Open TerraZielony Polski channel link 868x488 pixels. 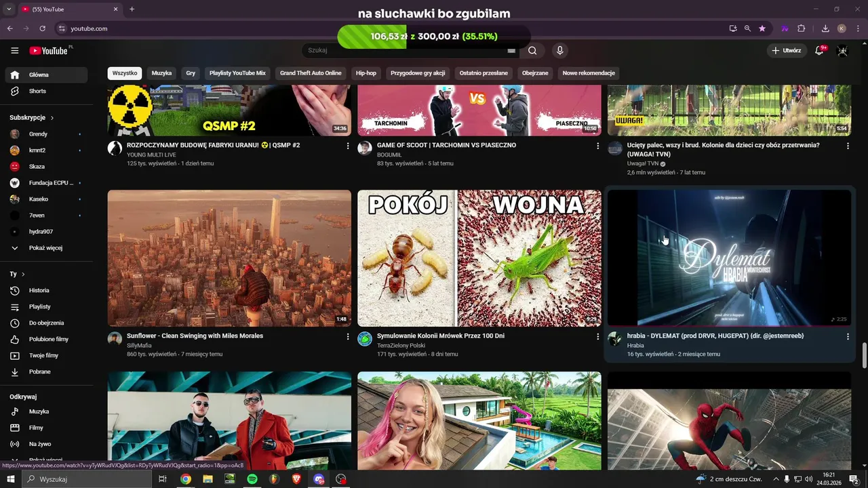click(x=401, y=346)
